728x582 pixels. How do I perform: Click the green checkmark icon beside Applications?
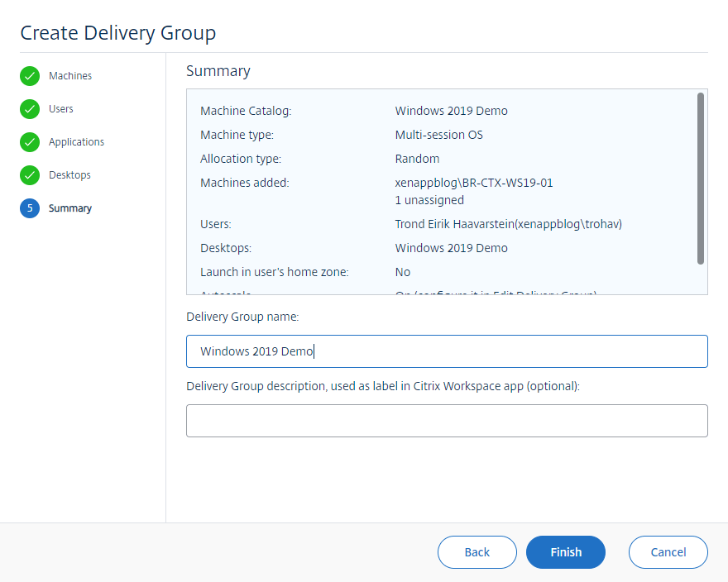(x=30, y=142)
